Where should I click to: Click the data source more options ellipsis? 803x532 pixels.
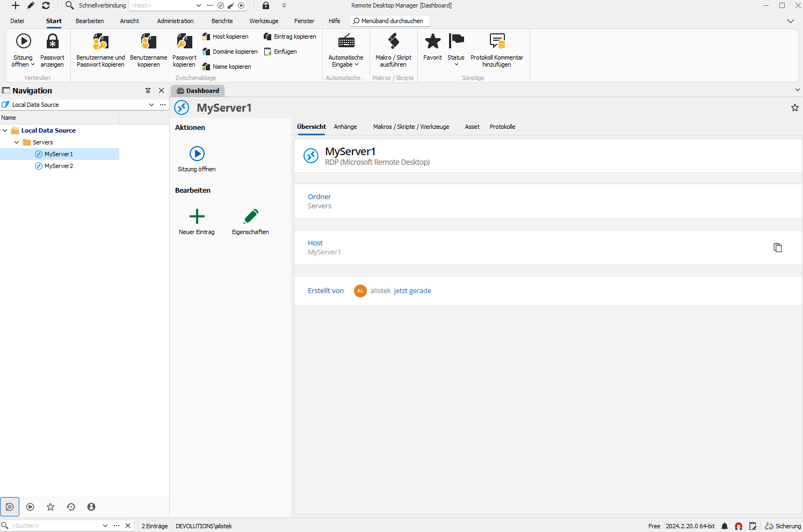point(163,105)
